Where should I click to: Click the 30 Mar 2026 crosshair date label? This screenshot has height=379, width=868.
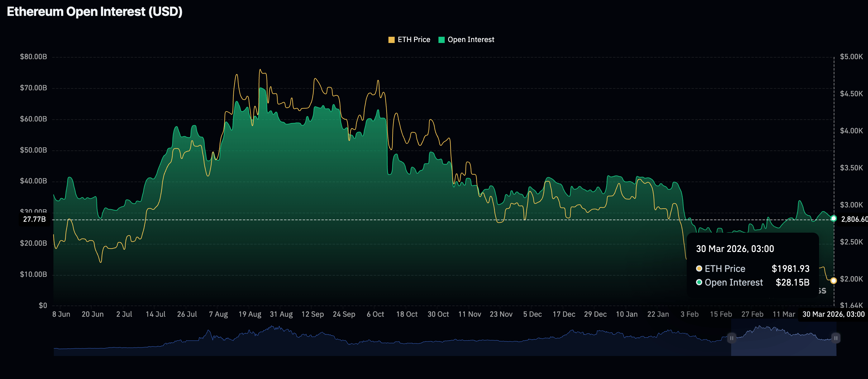(833, 314)
